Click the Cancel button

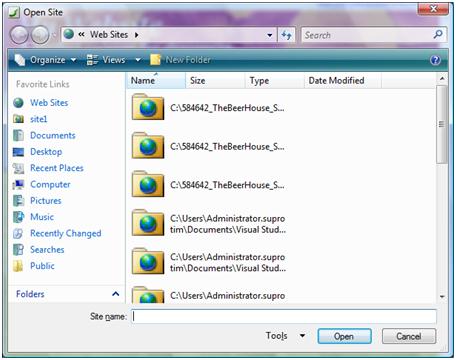pyautogui.click(x=409, y=336)
